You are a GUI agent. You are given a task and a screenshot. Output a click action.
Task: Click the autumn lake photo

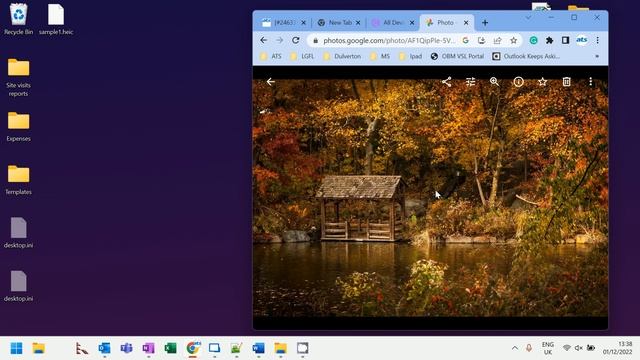(x=430, y=198)
